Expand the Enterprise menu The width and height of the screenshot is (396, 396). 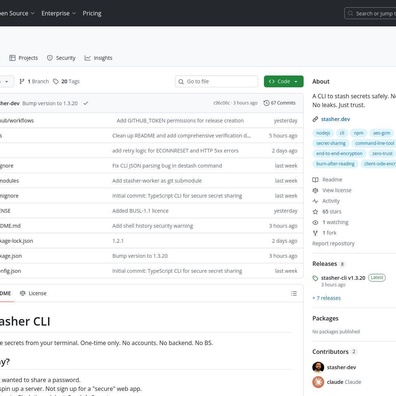click(x=59, y=13)
